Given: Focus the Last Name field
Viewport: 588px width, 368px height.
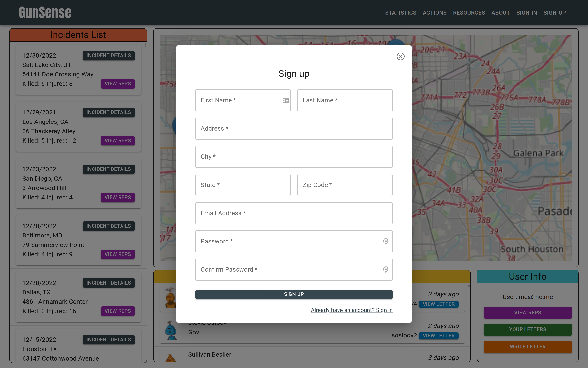Looking at the screenshot, I should point(345,100).
